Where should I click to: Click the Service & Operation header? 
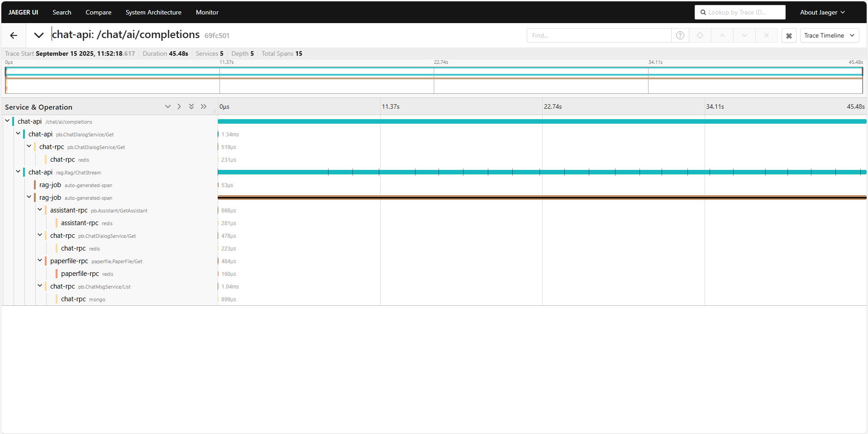tap(38, 107)
